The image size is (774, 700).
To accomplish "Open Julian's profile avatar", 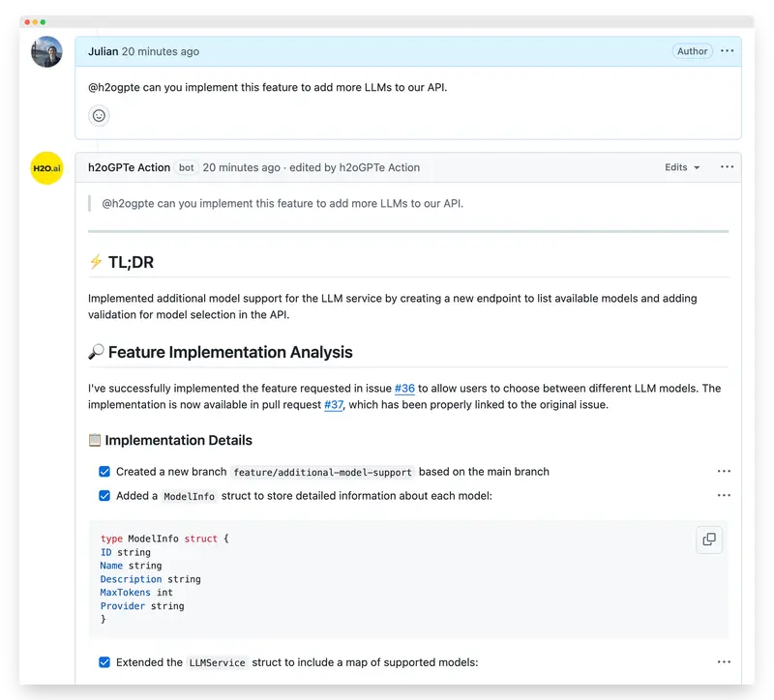I will point(46,52).
